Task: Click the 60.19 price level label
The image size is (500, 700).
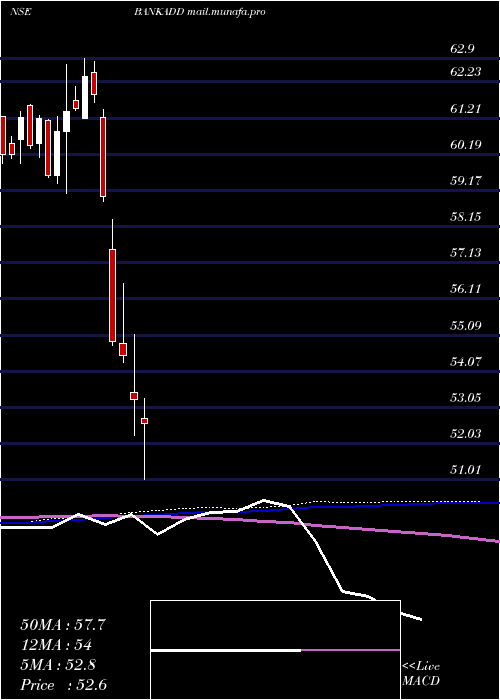Action: (x=466, y=144)
